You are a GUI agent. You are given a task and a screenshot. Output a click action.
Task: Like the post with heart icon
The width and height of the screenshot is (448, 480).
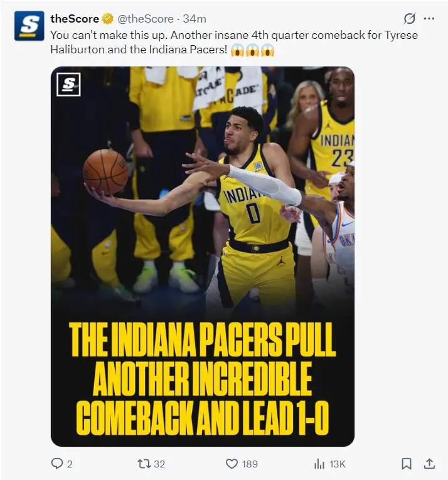click(232, 464)
